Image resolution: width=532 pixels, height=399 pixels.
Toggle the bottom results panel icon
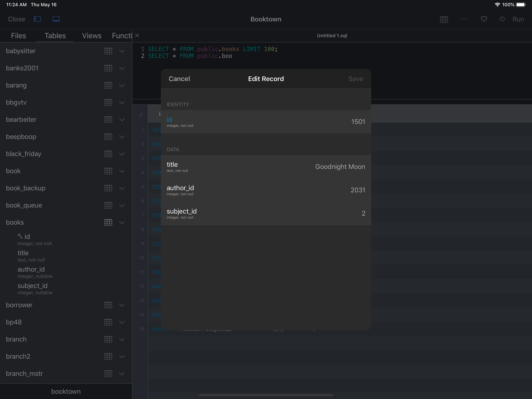tap(56, 19)
